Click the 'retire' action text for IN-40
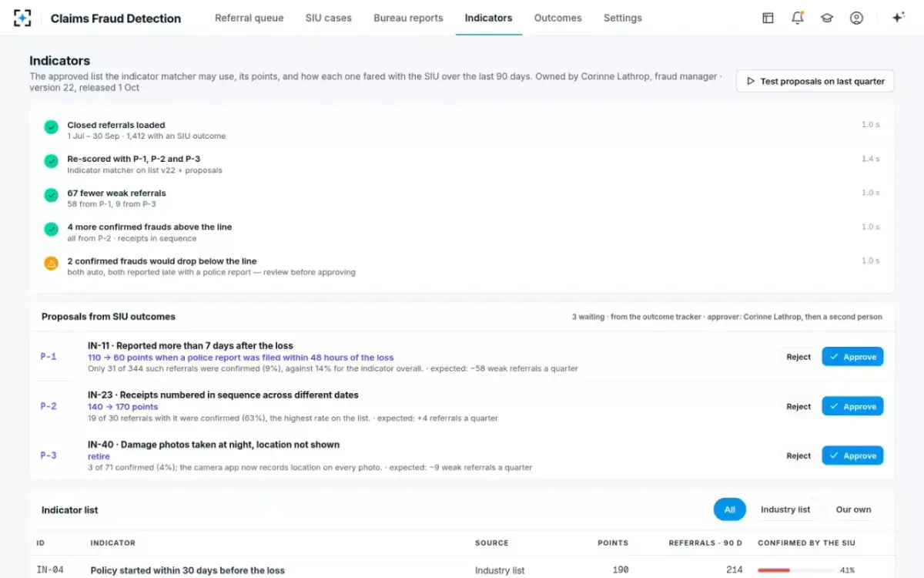924x578 pixels. 99,456
